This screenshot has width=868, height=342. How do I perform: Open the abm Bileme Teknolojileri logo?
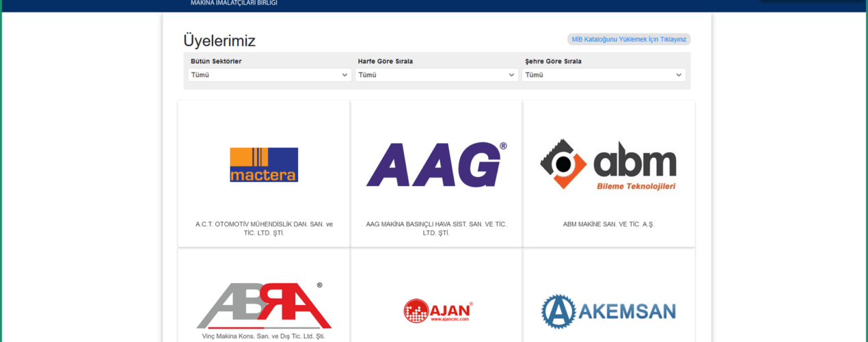(609, 166)
